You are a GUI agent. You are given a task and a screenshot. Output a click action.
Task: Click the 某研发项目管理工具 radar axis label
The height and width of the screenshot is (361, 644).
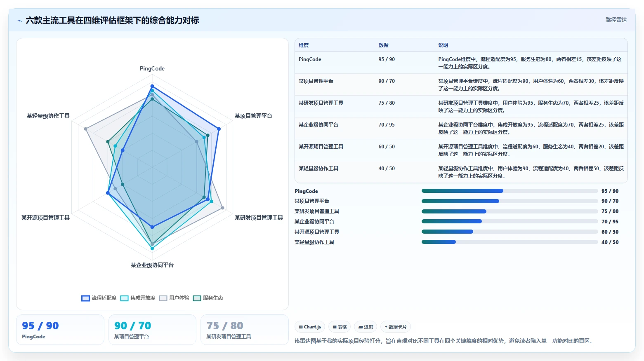pos(259,218)
